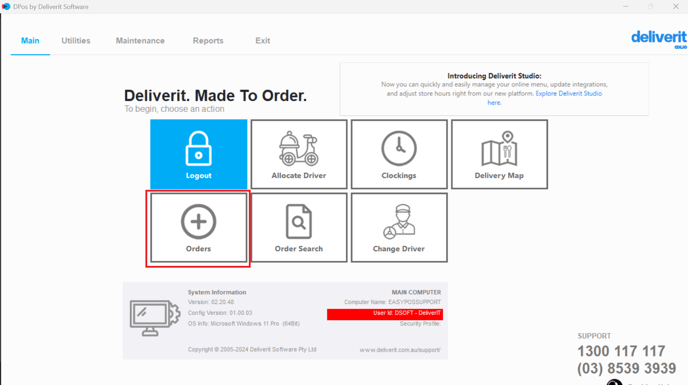This screenshot has height=385, width=688.
Task: Click the Config Version 01.00.03 text
Action: coord(220,313)
